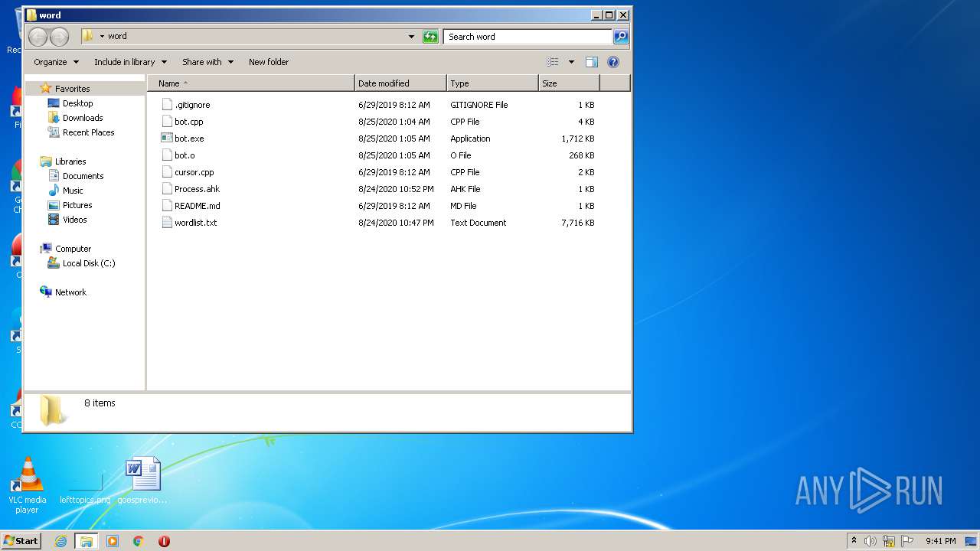Click New folder button
This screenshot has height=551, width=980.
point(269,62)
